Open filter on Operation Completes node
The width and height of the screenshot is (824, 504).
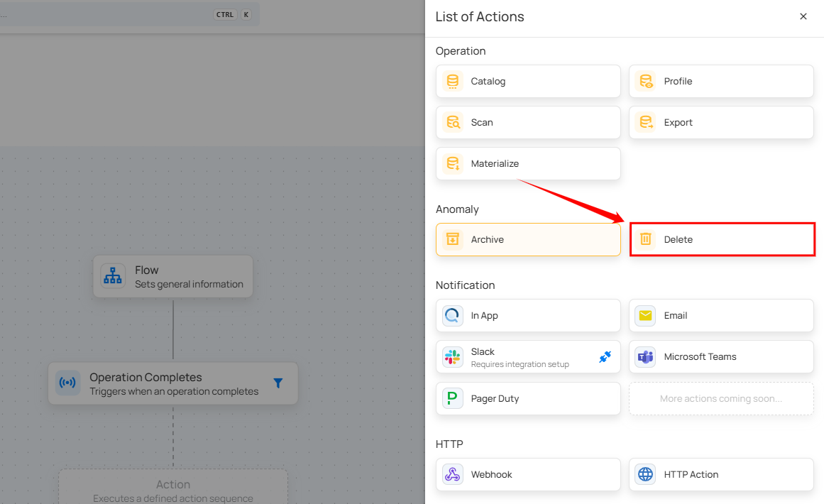pos(278,383)
